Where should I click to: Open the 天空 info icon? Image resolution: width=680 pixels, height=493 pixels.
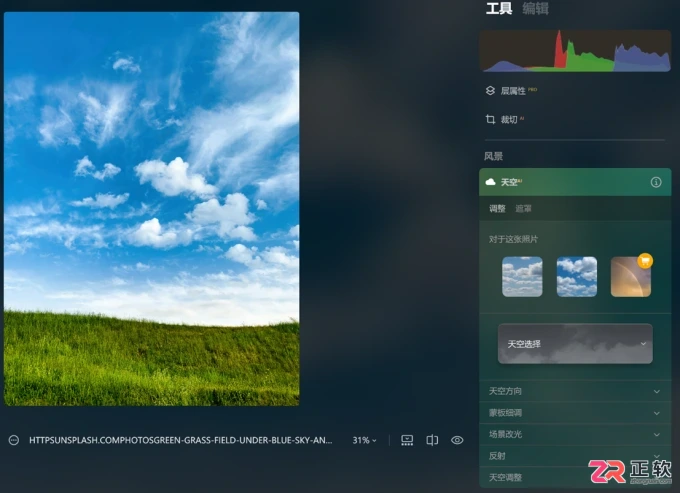point(656,182)
